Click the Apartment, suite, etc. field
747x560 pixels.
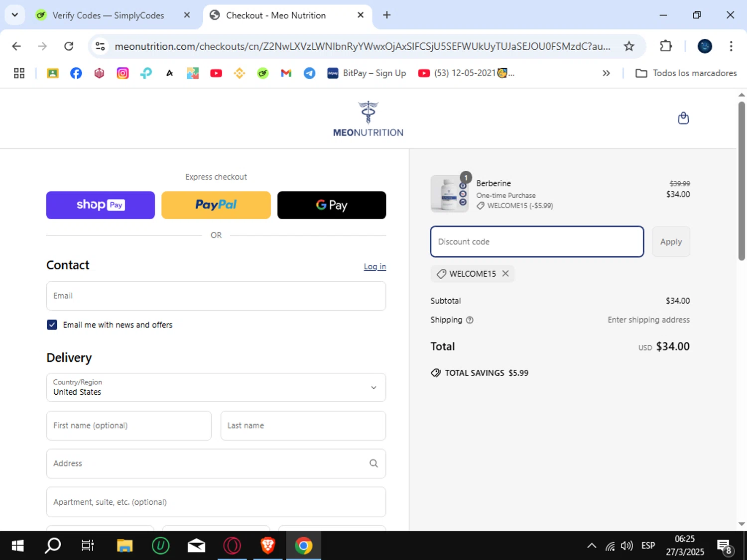[216, 502]
